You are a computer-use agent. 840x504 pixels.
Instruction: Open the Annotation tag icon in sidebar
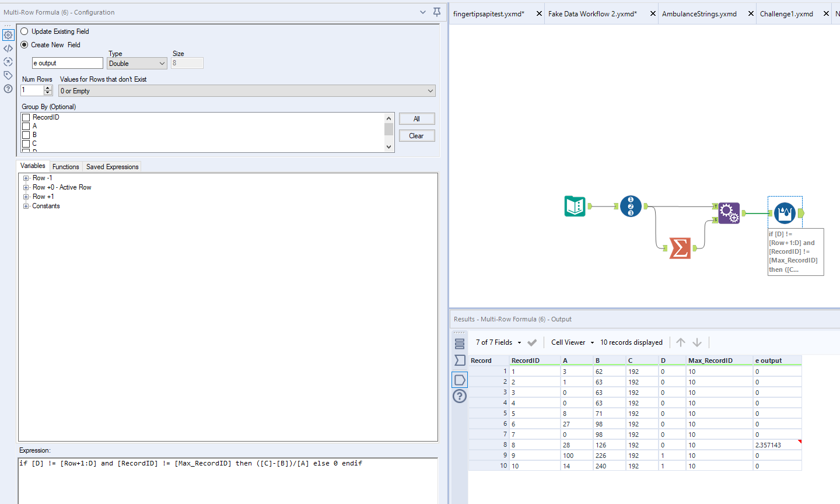point(8,75)
